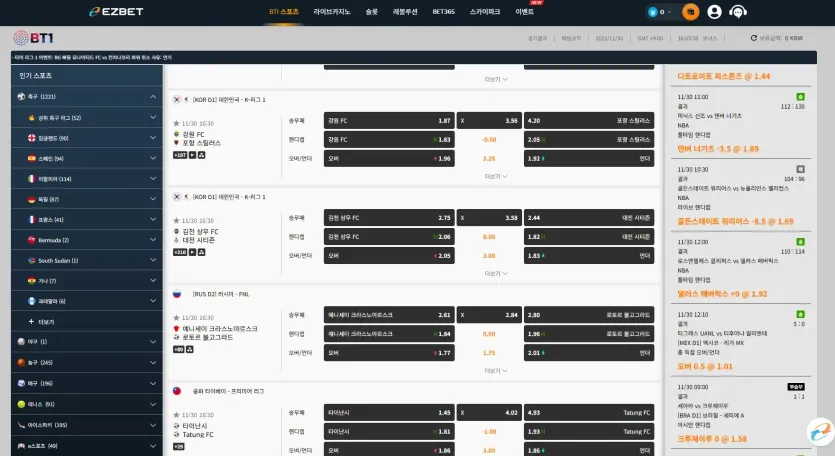Open live stream icon for 김천 상무 FC match

pos(193,252)
